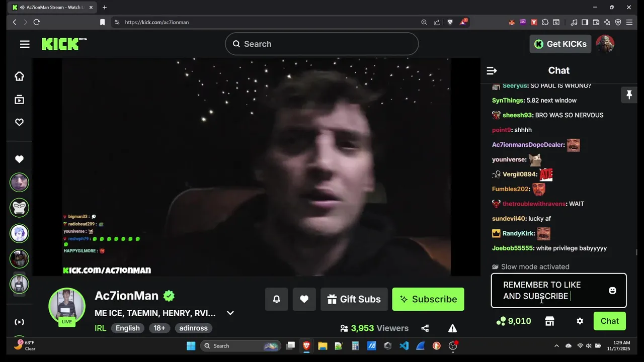Open Brave VPN shield icon
Screen dimensions: 644x362
click(618, 22)
